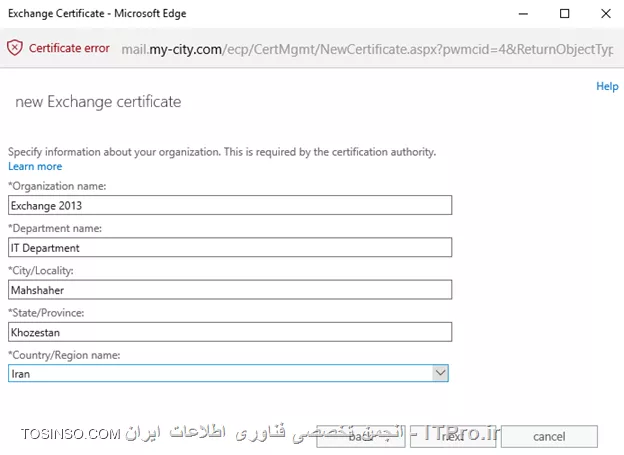Open the Country/Region name dropdown

click(x=228, y=373)
